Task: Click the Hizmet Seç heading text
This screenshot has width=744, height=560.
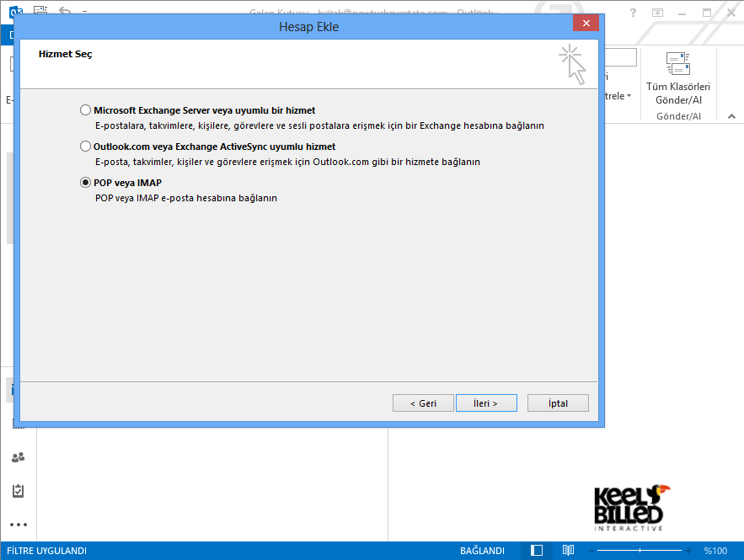Action: (66, 54)
